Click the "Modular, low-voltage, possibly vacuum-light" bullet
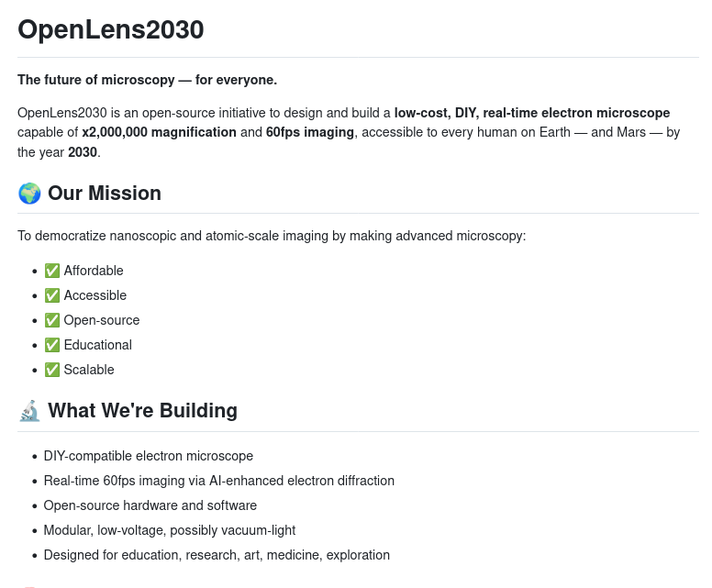The width and height of the screenshot is (712, 588). pos(169,530)
